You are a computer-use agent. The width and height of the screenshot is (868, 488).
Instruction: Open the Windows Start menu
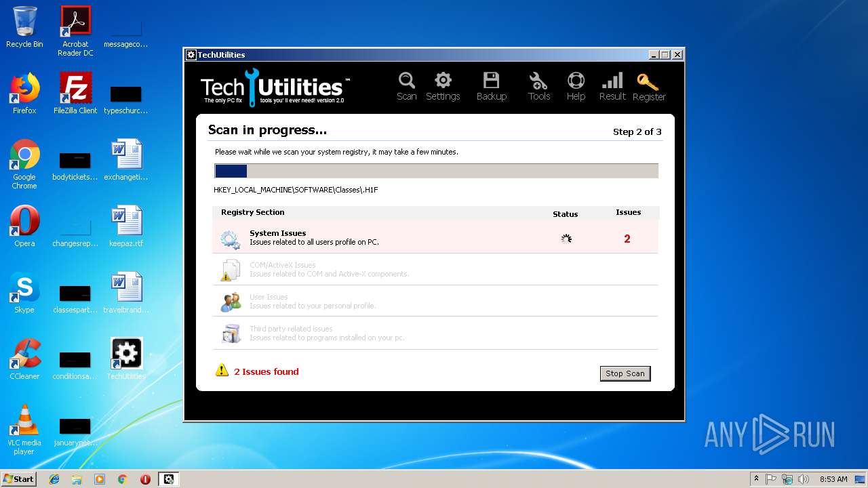point(19,479)
